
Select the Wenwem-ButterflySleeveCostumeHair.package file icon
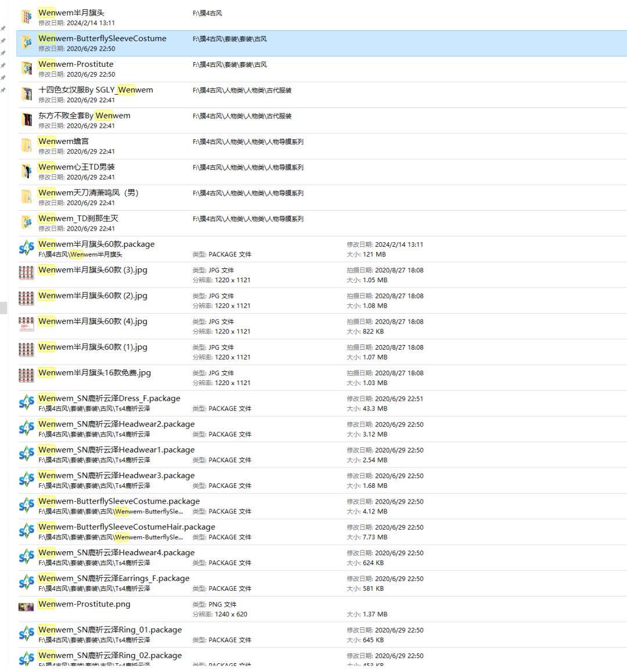[x=27, y=531]
